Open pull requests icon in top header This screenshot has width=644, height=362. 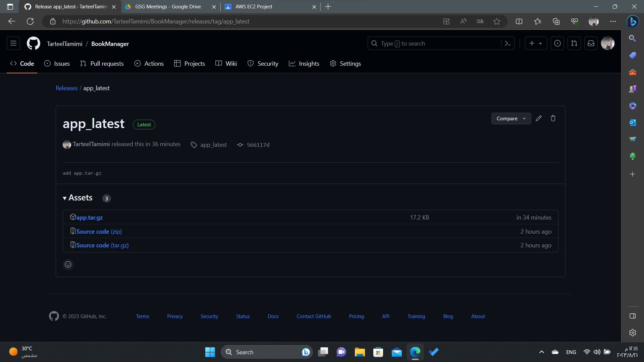click(x=574, y=44)
